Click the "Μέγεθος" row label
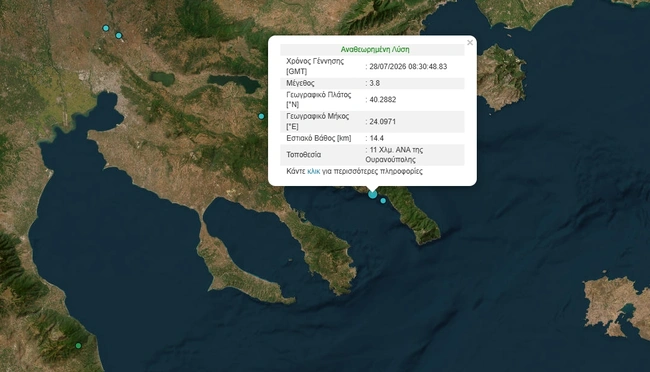The width and height of the screenshot is (650, 372). [x=300, y=83]
